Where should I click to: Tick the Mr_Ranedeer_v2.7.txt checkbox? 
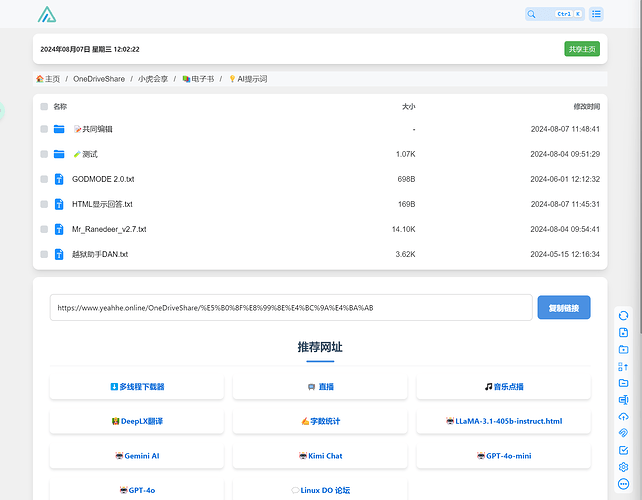point(44,229)
